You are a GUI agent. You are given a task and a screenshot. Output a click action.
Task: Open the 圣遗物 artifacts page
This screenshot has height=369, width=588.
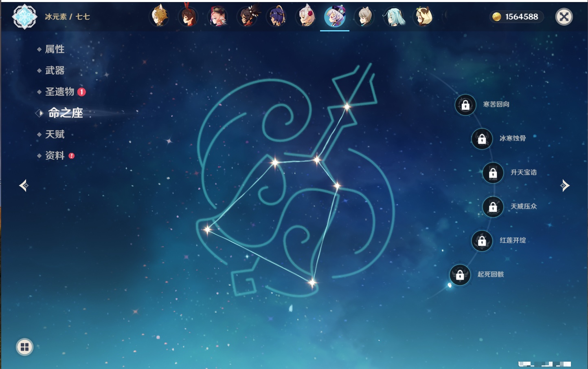[x=59, y=92]
